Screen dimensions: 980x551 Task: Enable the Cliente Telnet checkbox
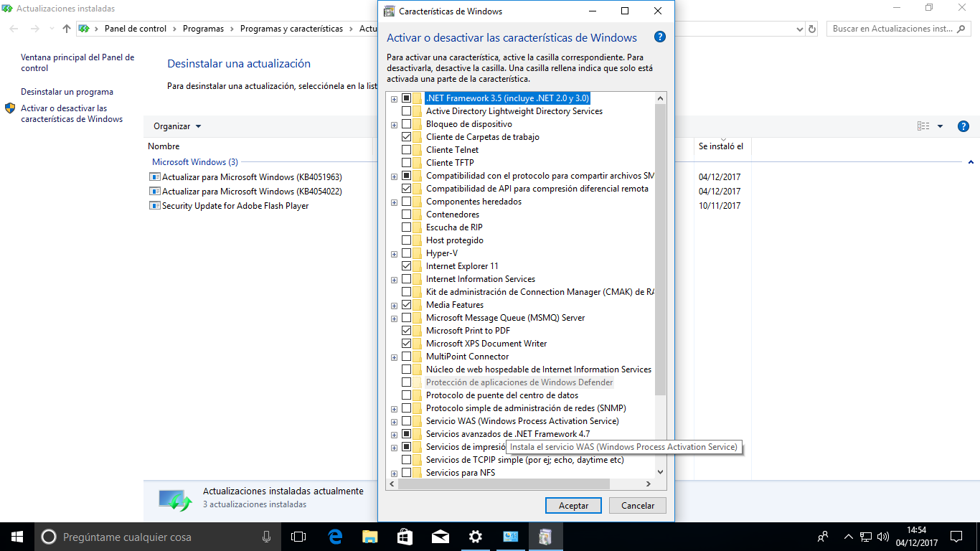click(406, 150)
